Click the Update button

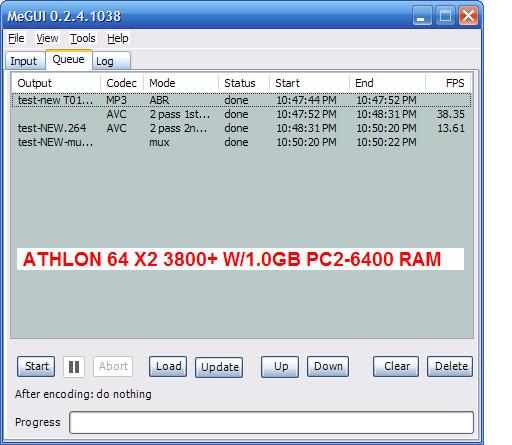tap(219, 367)
